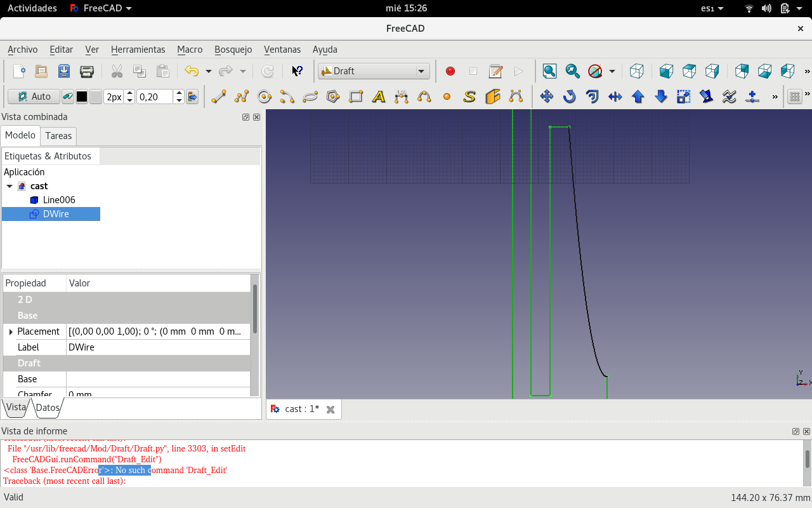Open the Draft workbench selector
The image size is (812, 508).
pyautogui.click(x=374, y=71)
